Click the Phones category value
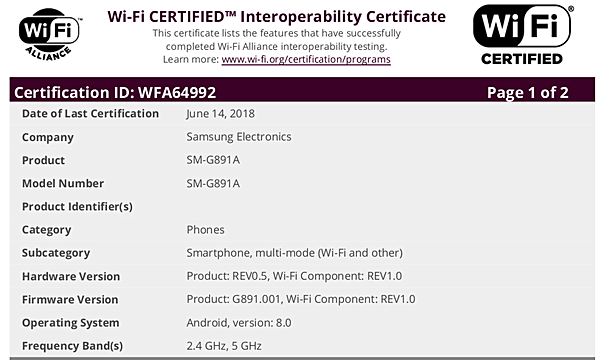The image size is (600, 360). [205, 230]
